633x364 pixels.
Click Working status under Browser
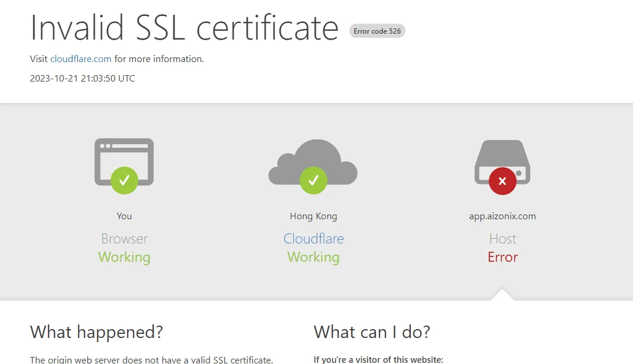pyautogui.click(x=124, y=258)
